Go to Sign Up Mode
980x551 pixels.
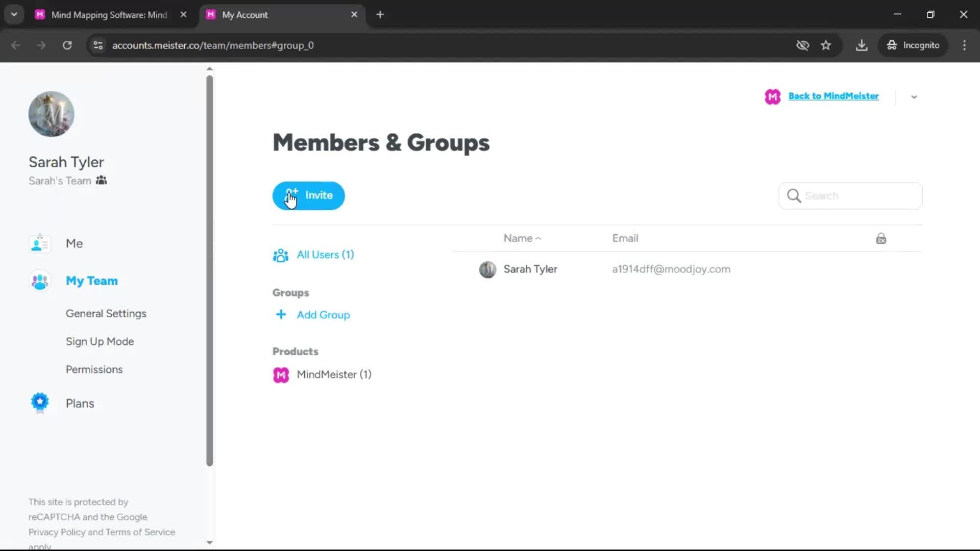100,342
